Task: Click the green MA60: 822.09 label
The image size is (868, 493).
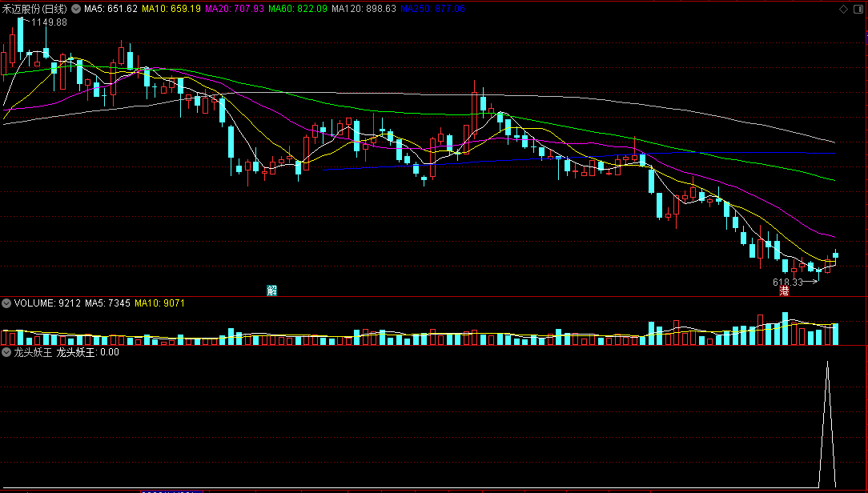Action: (298, 9)
